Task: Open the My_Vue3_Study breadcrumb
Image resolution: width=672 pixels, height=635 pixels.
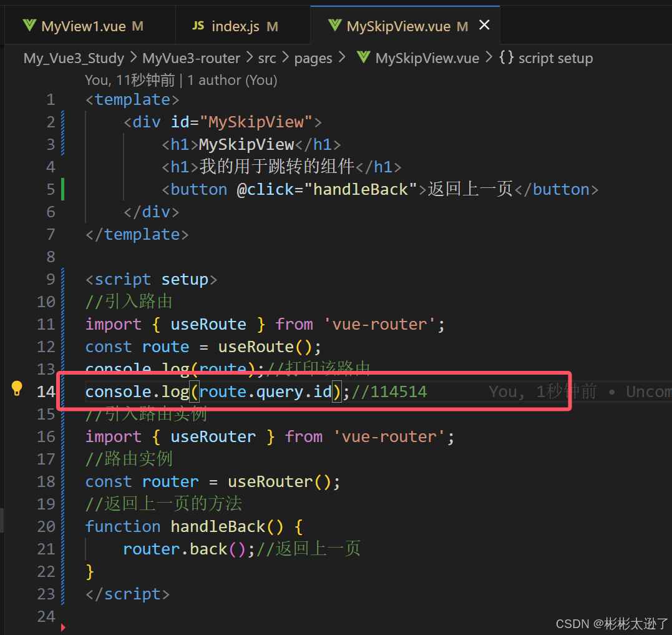Action: click(74, 58)
